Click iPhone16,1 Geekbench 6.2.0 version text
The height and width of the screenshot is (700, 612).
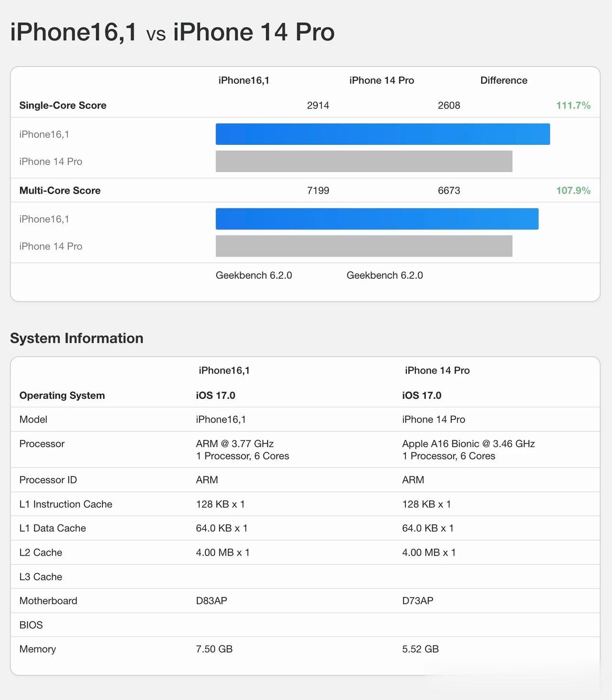254,275
